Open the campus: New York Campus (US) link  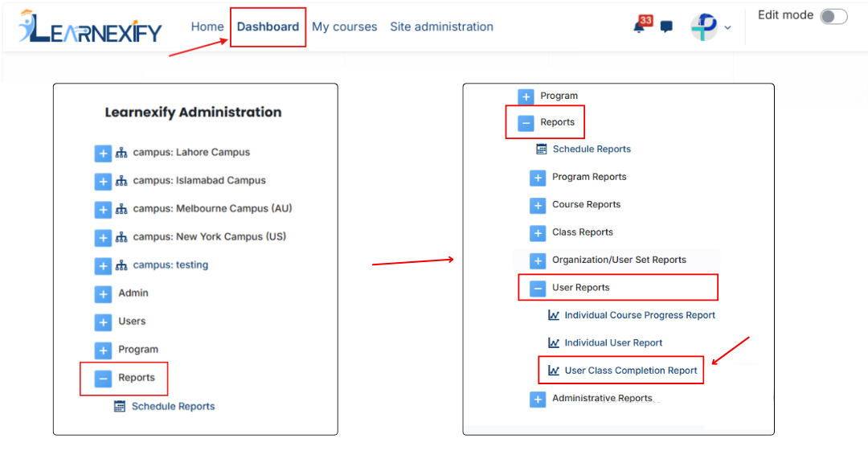(209, 237)
